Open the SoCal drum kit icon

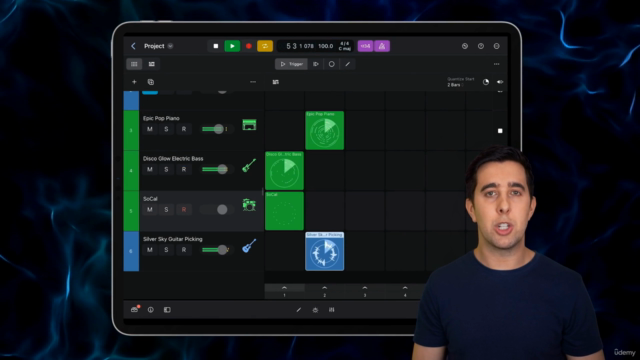pyautogui.click(x=249, y=205)
